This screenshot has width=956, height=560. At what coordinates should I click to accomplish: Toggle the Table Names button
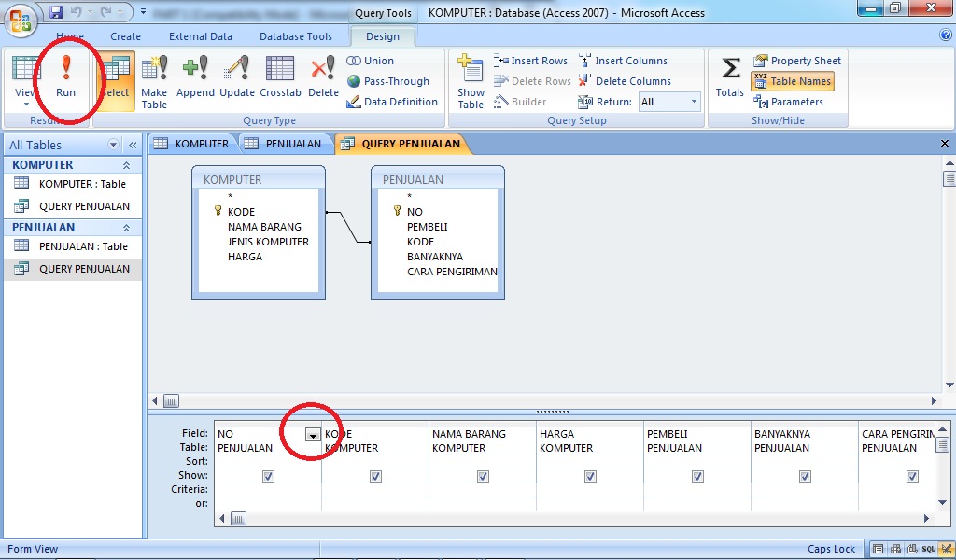point(794,80)
